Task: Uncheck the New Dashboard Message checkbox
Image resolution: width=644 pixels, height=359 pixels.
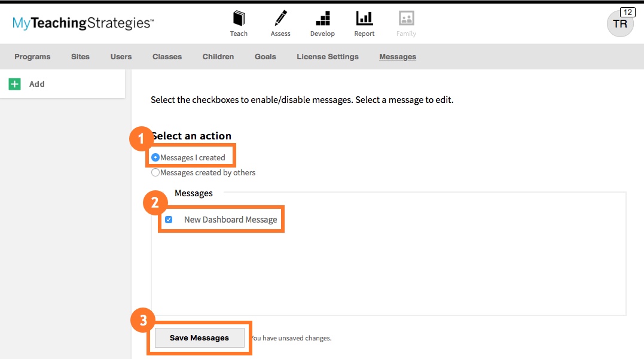Action: 169,219
